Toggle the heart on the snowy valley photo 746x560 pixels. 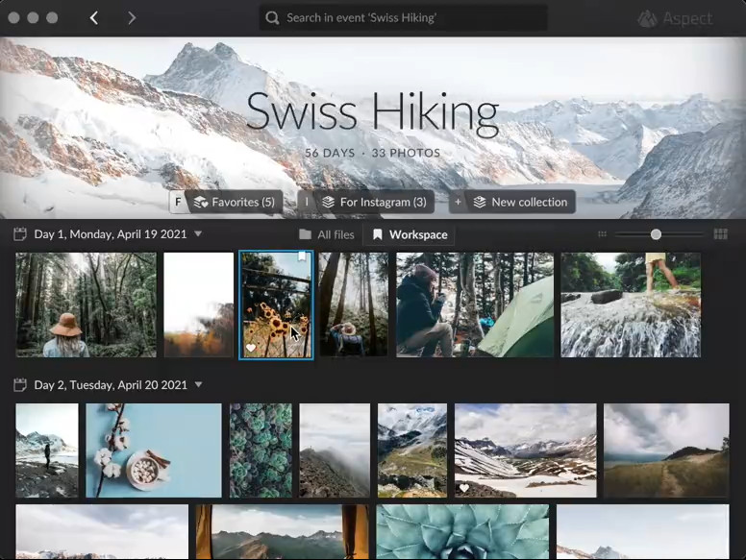point(464,488)
